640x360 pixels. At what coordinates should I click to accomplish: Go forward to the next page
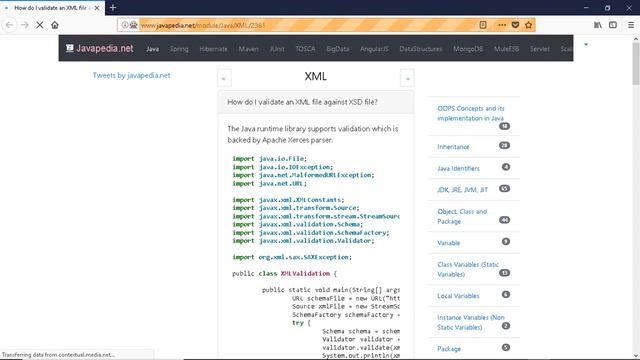[x=24, y=25]
